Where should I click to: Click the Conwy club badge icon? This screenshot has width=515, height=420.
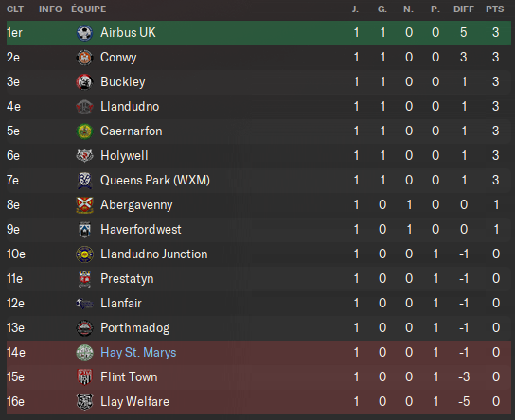tap(84, 58)
